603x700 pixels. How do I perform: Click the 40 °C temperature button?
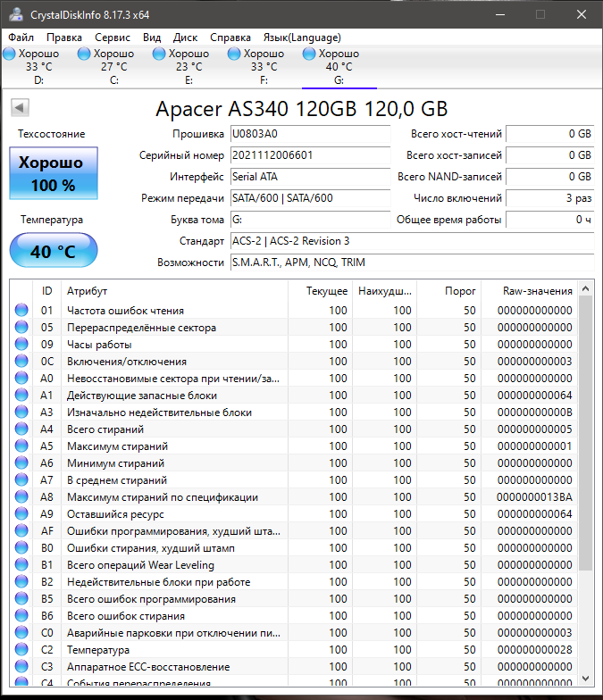(54, 250)
